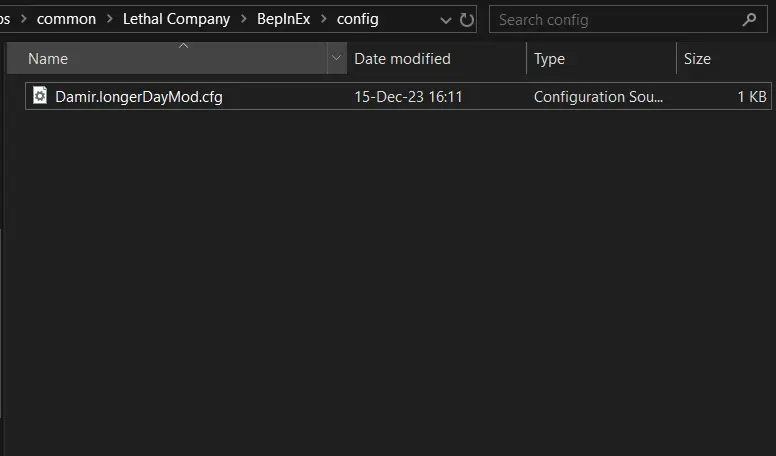776x456 pixels.
Task: Sort files by Size column header
Action: click(x=726, y=58)
